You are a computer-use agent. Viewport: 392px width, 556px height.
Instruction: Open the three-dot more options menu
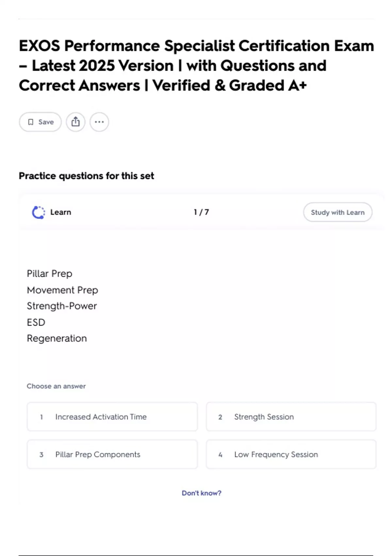(99, 122)
